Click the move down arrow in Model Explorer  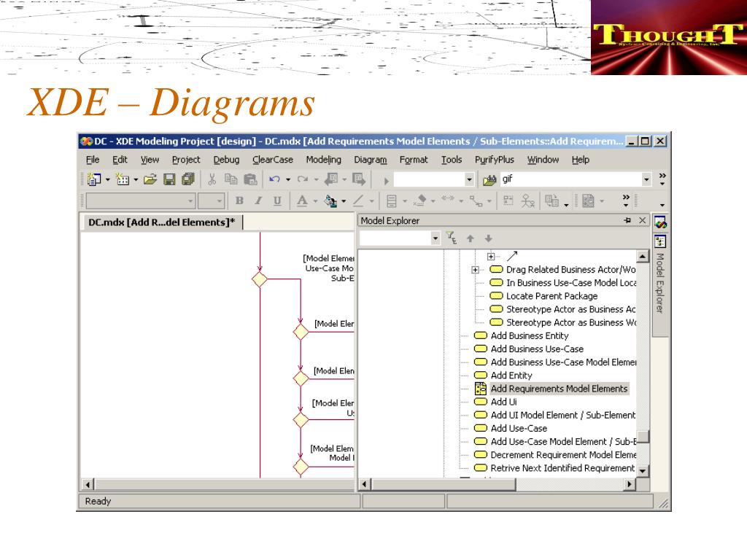click(x=488, y=238)
